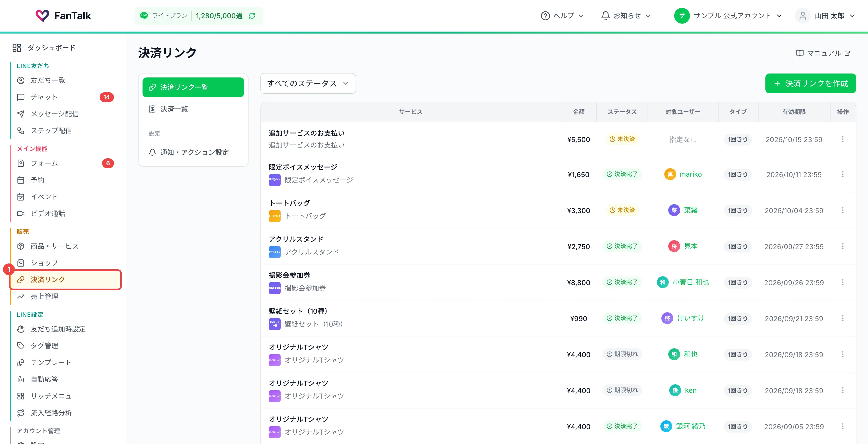Switch to the 決済一覧 tab

pyautogui.click(x=193, y=109)
